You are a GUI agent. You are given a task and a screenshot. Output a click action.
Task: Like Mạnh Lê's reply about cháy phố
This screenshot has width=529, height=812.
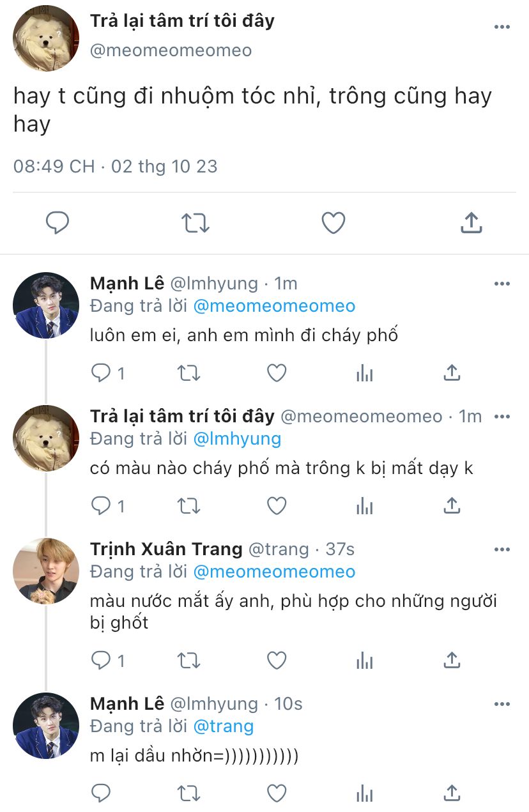pyautogui.click(x=277, y=373)
